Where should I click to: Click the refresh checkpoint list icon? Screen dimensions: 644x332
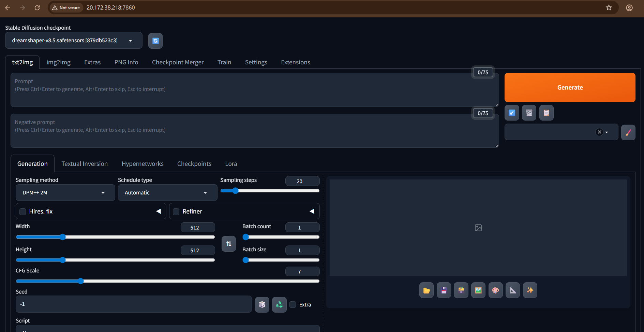coord(155,41)
